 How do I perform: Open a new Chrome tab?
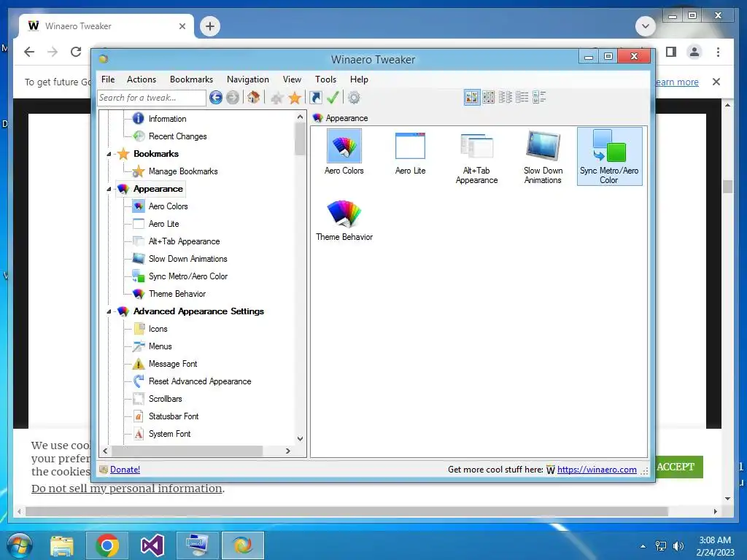(x=210, y=26)
